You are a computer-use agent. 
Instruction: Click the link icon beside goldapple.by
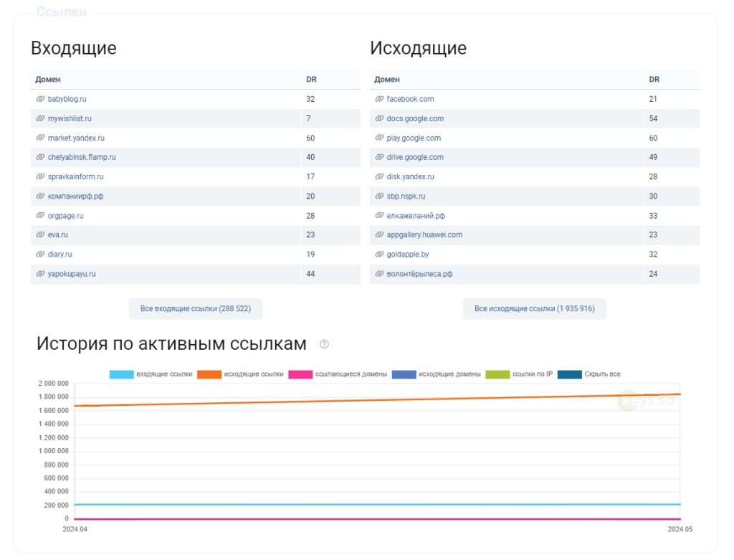click(379, 255)
